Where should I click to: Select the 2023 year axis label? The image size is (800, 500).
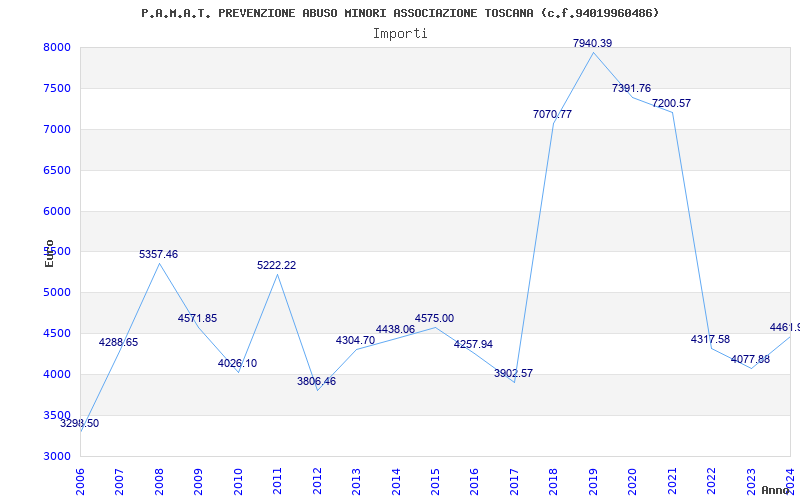pos(751,482)
